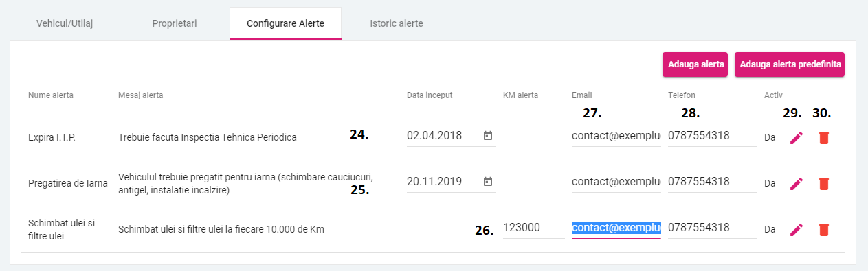This screenshot has height=271, width=868.
Task: Open the Proprietari tab
Action: click(175, 23)
